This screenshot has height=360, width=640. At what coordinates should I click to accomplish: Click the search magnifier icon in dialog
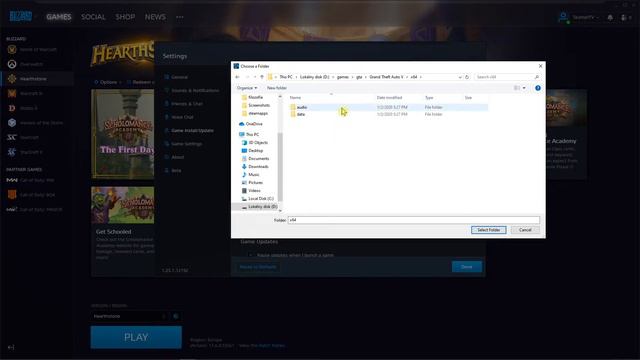click(536, 77)
